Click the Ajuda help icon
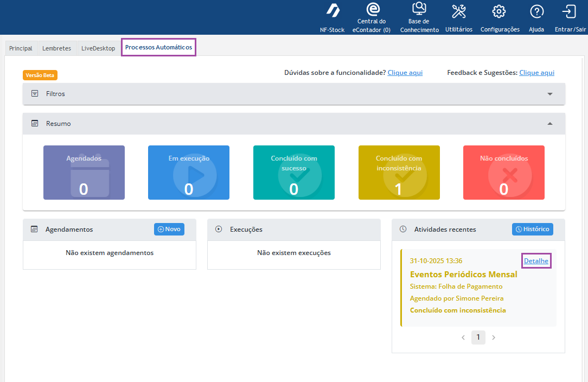The height and width of the screenshot is (382, 588). coord(536,11)
